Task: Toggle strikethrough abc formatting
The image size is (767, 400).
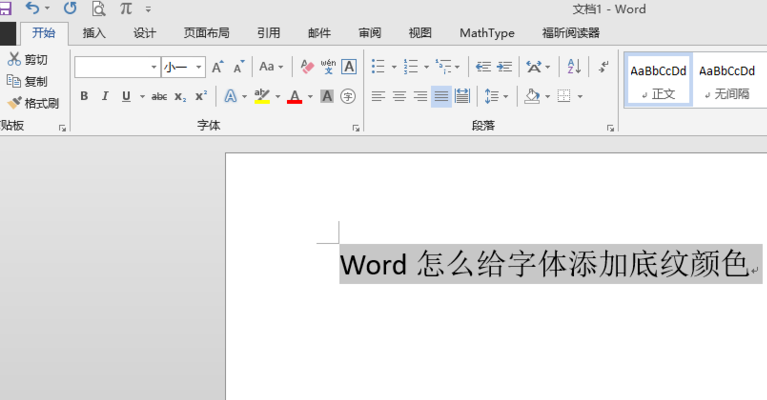Action: click(x=159, y=96)
